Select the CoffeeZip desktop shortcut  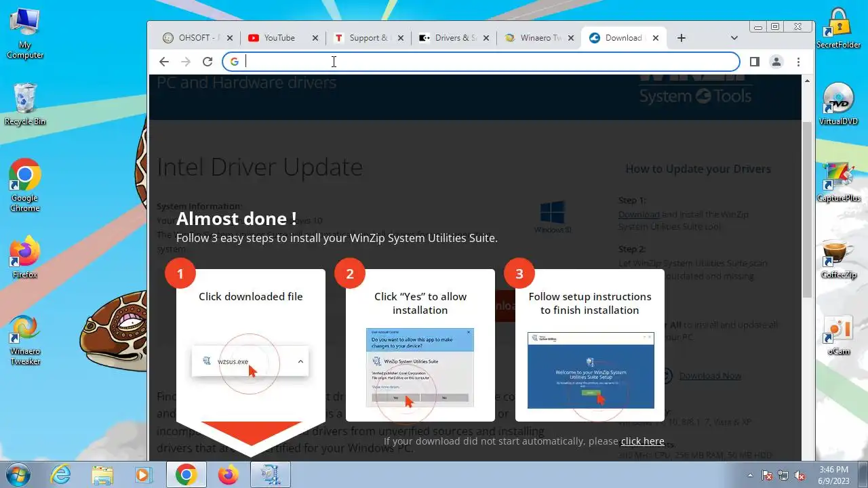click(838, 258)
